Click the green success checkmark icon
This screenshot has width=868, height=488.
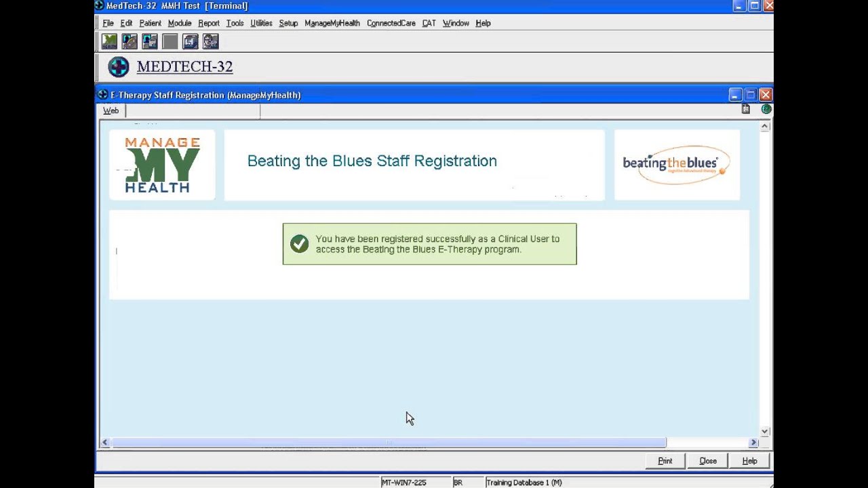(299, 244)
